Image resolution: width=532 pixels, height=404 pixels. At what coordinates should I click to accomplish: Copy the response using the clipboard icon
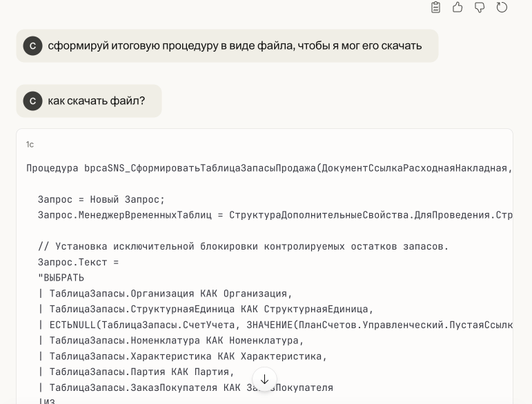tap(435, 7)
